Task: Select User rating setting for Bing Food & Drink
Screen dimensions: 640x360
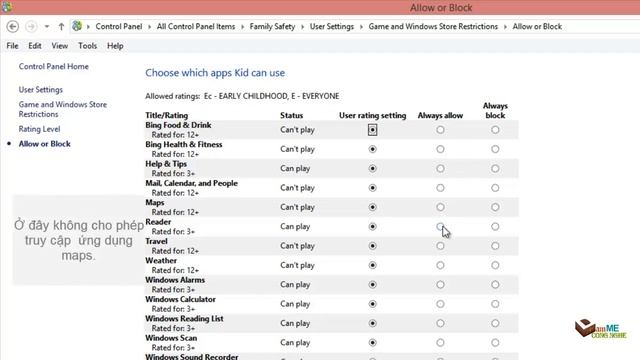Action: (372, 130)
